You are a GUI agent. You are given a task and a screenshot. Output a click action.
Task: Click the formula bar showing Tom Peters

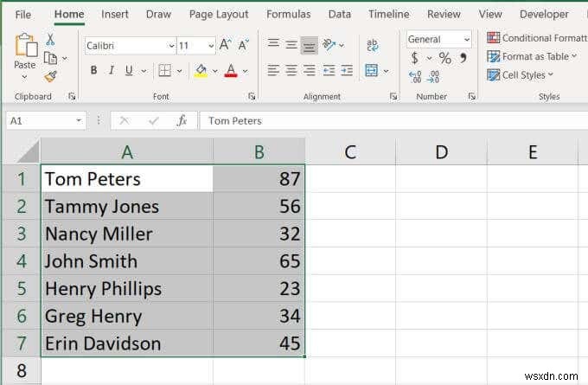393,121
